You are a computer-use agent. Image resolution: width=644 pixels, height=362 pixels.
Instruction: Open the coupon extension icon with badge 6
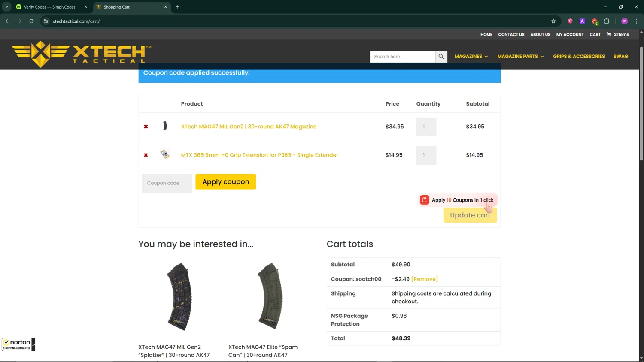click(x=595, y=21)
